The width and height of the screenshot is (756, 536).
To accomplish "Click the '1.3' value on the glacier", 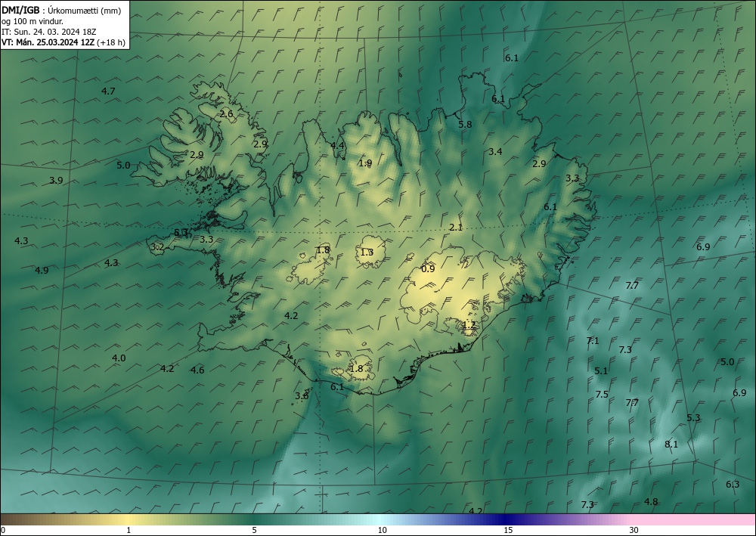I will [367, 252].
